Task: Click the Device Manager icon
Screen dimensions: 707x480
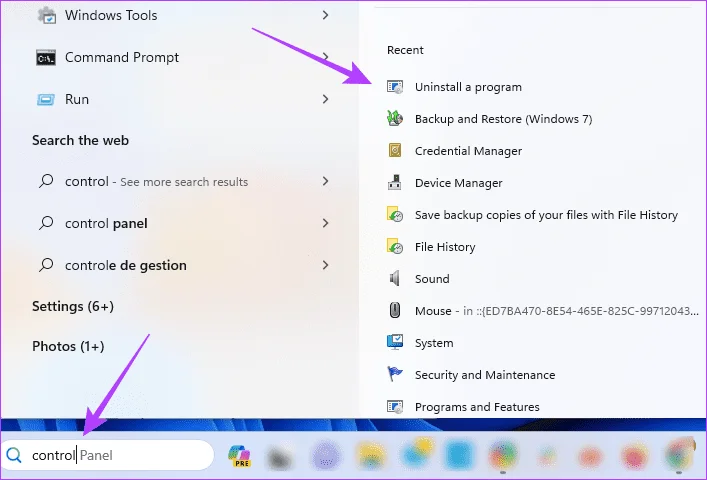Action: [x=395, y=183]
